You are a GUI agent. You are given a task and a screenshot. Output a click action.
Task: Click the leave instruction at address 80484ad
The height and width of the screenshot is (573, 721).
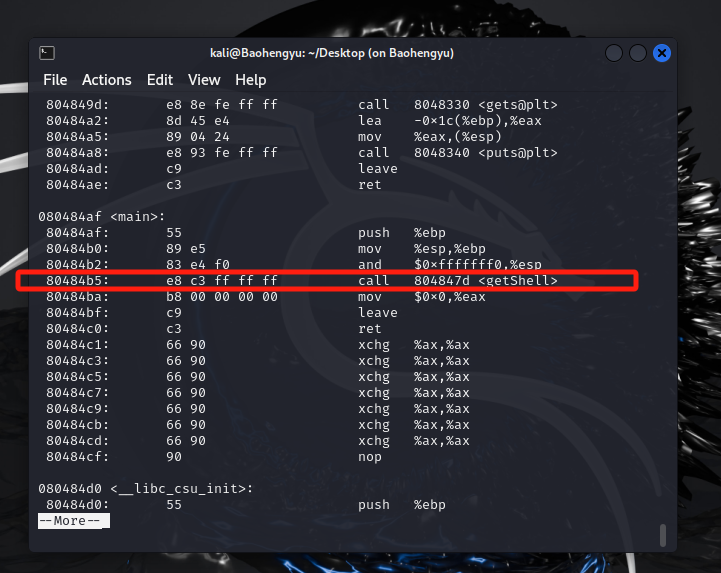pos(378,169)
